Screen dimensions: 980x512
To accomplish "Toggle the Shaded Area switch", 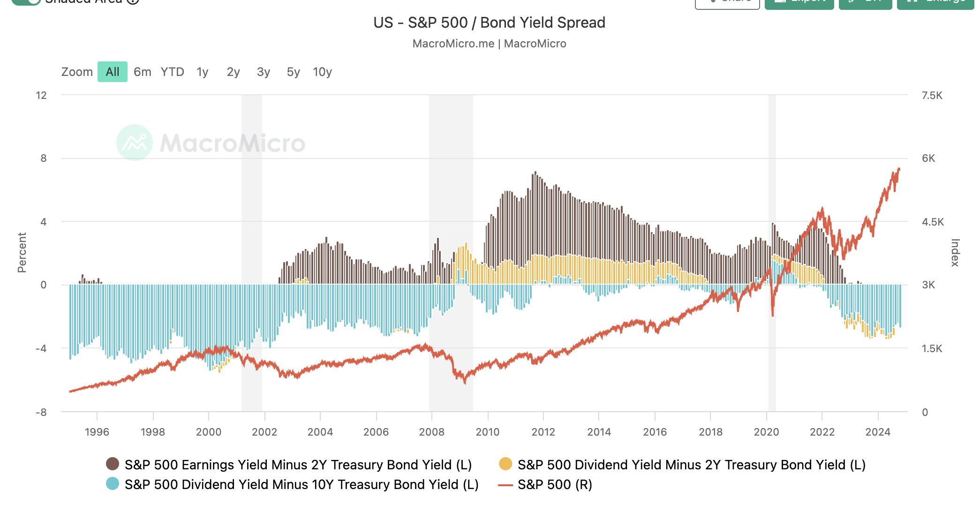I will (x=27, y=1).
